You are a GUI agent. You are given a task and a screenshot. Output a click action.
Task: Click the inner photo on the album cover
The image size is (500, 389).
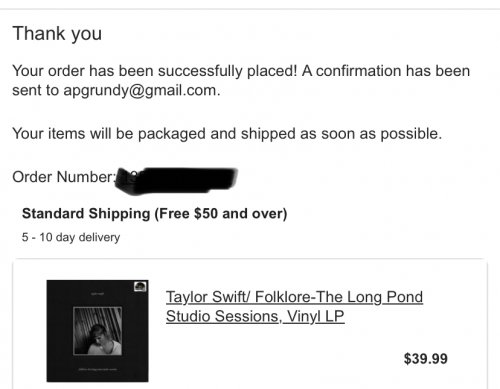pyautogui.click(x=97, y=331)
